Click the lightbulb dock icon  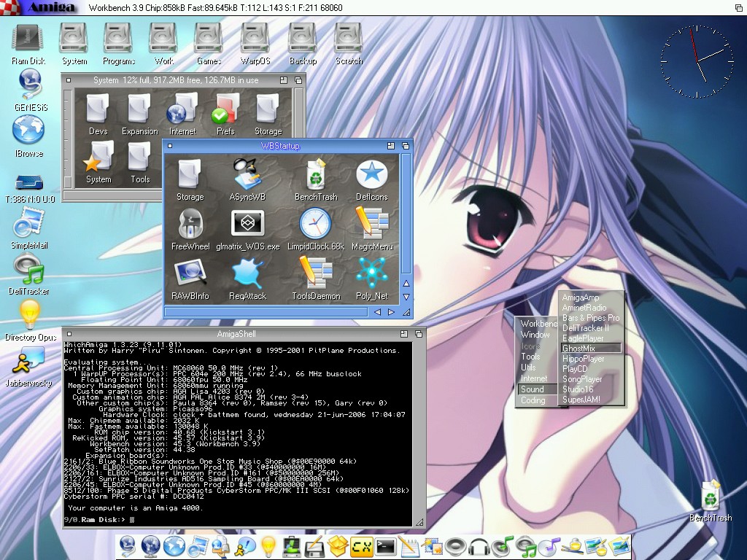[268, 547]
